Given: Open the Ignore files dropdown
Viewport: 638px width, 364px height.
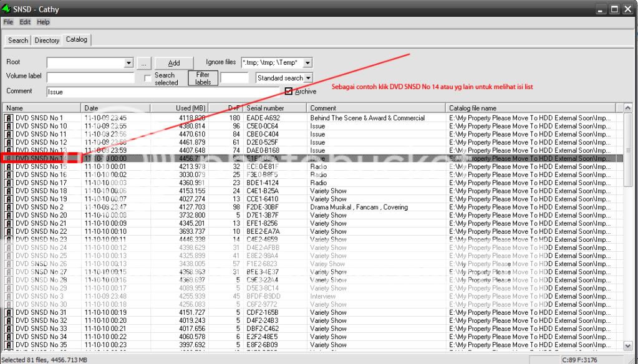Looking at the screenshot, I should (x=307, y=62).
